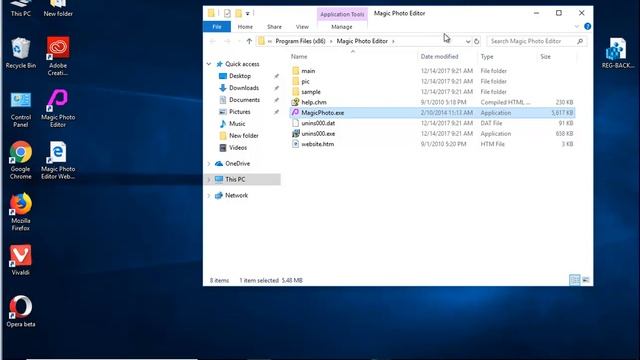This screenshot has height=360, width=640.
Task: Select the sample folder
Action: [433, 92]
